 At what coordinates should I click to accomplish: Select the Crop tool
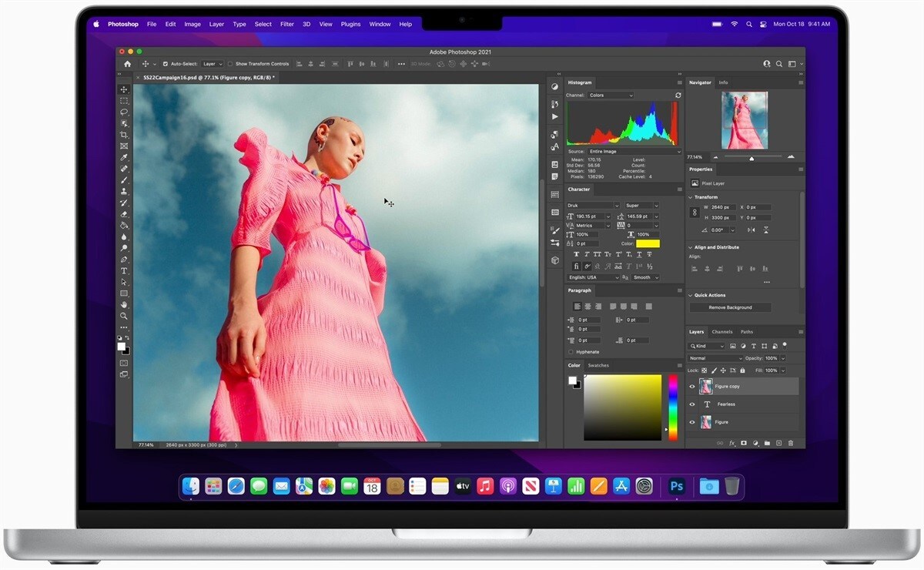[x=124, y=135]
